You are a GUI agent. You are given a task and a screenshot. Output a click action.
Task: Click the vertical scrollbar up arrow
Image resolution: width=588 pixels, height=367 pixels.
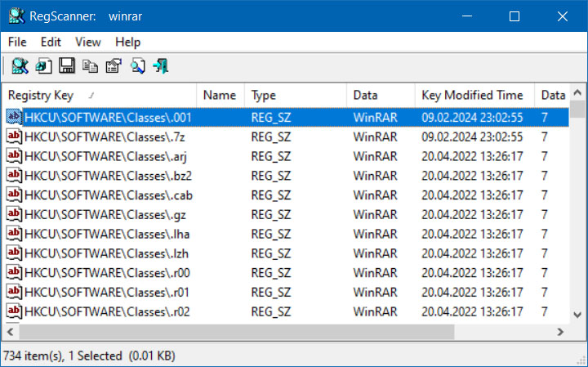point(577,92)
